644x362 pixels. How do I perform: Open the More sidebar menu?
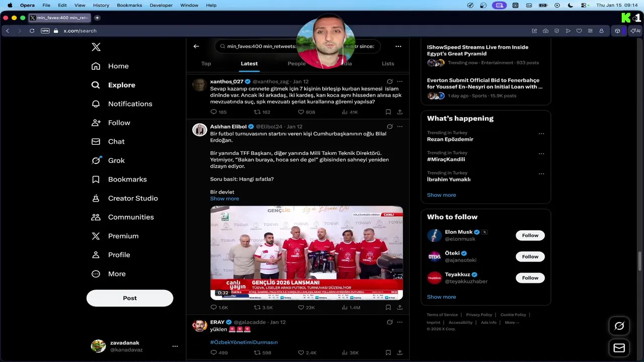coord(108,274)
